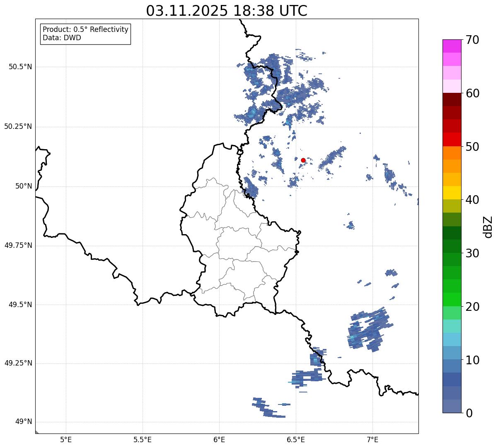Click the dark maroon 60 dBZ band
498x448 pixels.
pyautogui.click(x=452, y=99)
